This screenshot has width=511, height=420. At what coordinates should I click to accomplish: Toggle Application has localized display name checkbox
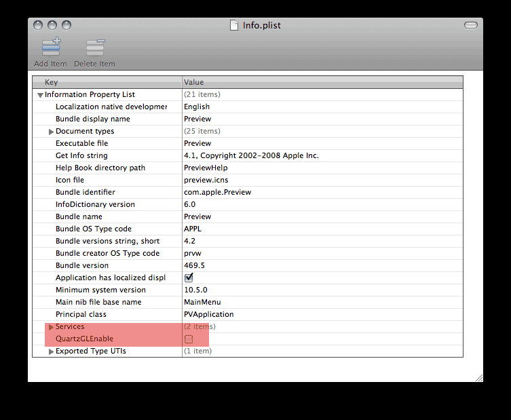coord(189,278)
